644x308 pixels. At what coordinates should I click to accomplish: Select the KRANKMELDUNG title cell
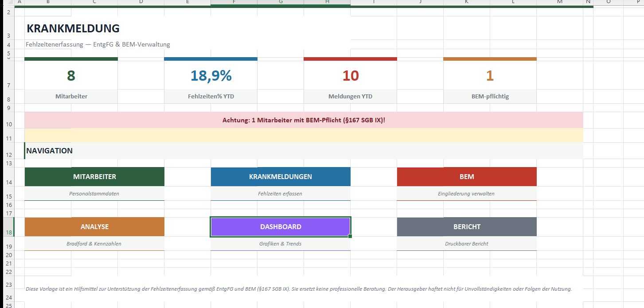pos(73,29)
